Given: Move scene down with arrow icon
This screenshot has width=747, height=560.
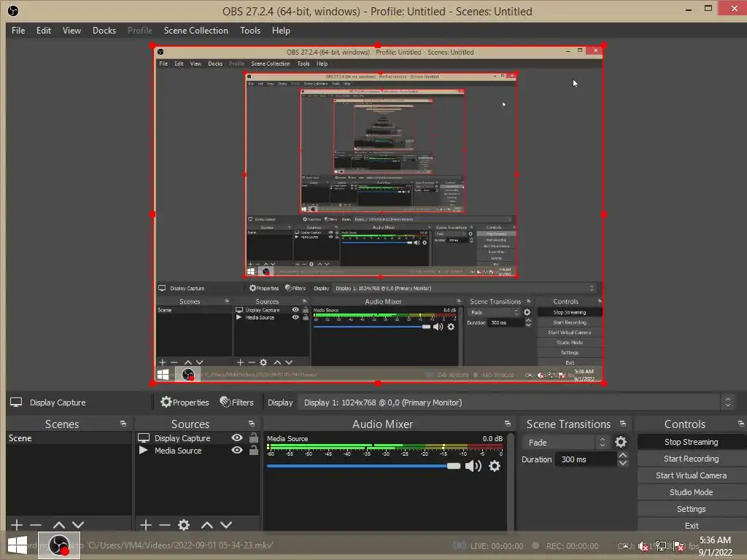Looking at the screenshot, I should pyautogui.click(x=78, y=525).
